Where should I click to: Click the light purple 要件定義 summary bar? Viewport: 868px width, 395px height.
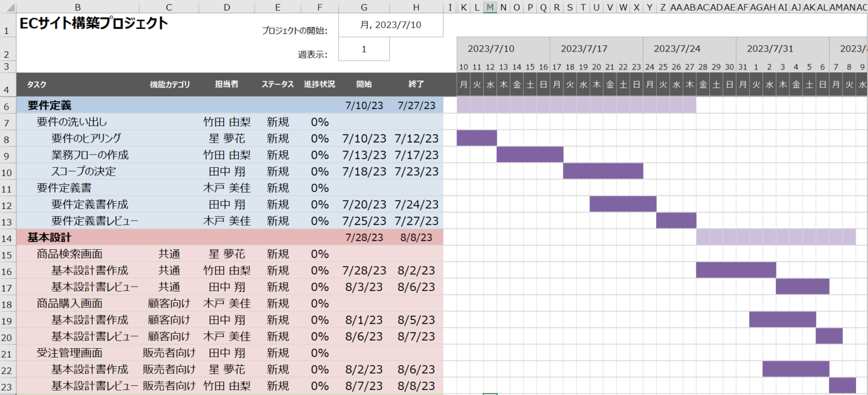click(576, 105)
